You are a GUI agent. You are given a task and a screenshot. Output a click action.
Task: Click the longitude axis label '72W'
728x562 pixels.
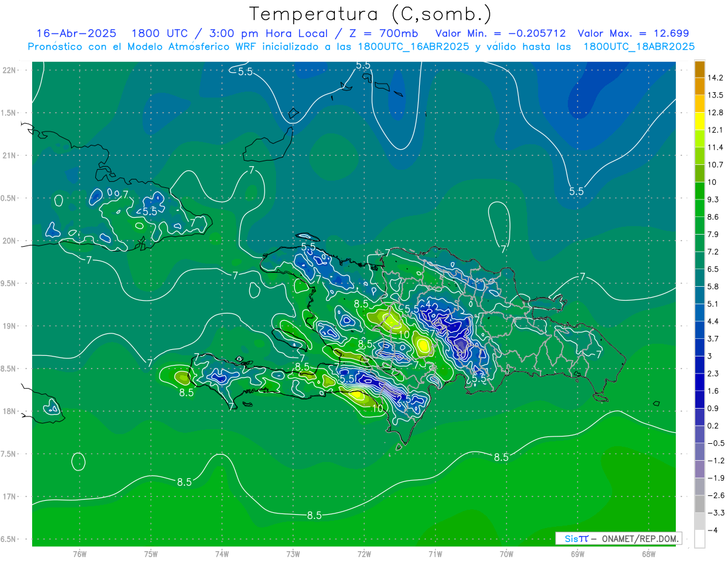364,554
